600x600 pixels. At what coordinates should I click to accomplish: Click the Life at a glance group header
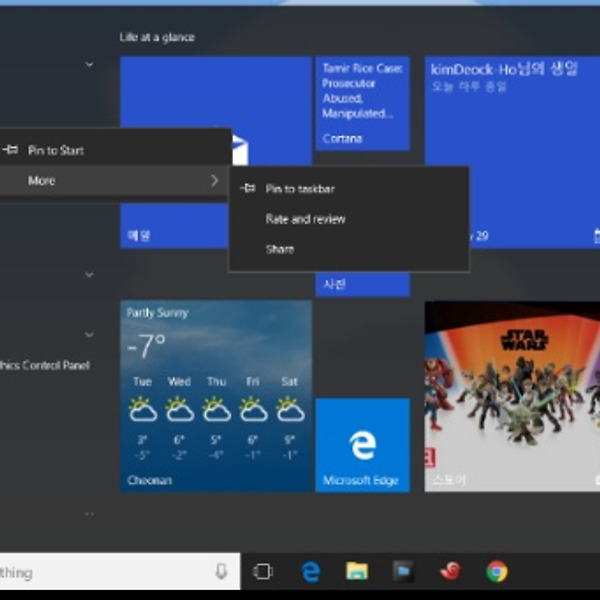point(157,37)
